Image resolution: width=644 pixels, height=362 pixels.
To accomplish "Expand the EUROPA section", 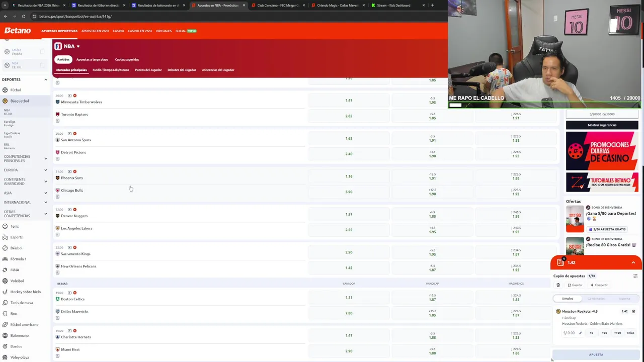I will click(x=45, y=170).
